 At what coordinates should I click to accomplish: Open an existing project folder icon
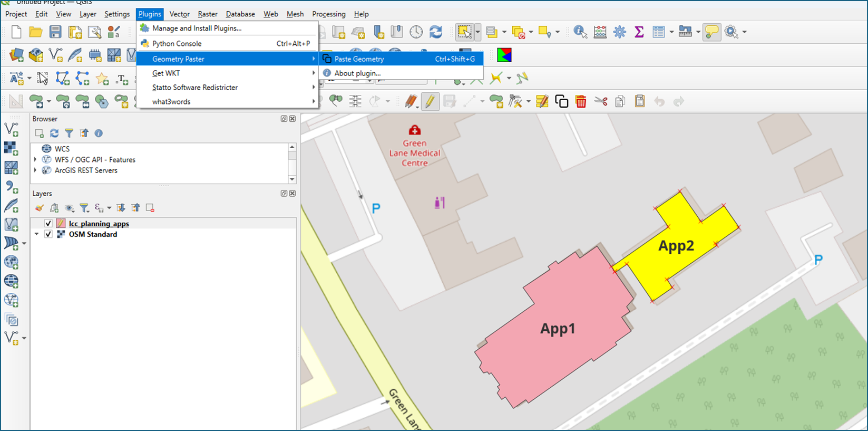coord(36,32)
